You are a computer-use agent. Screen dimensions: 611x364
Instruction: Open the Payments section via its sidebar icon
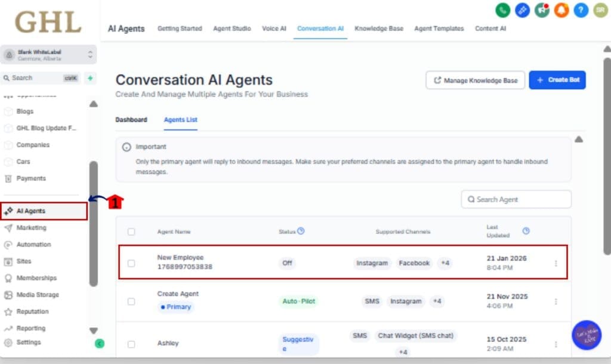pos(9,178)
